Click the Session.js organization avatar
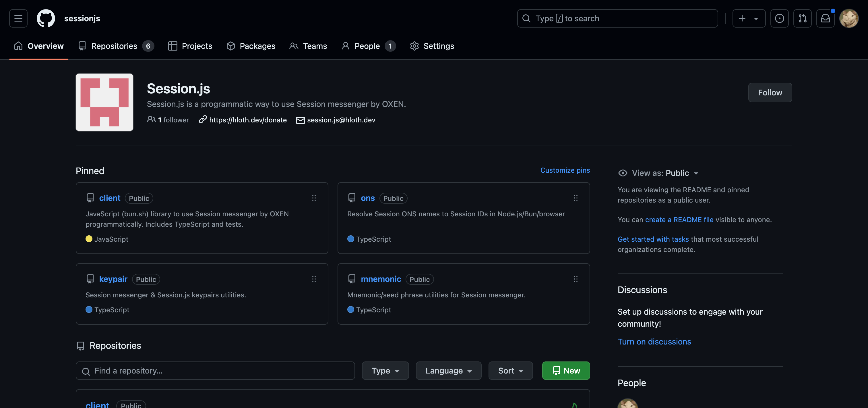 104,102
